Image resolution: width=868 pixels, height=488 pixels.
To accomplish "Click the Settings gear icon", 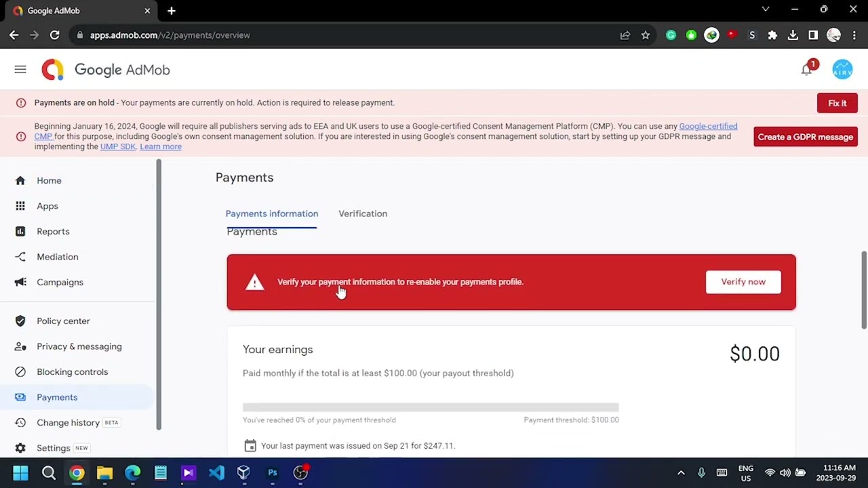I will 20,448.
